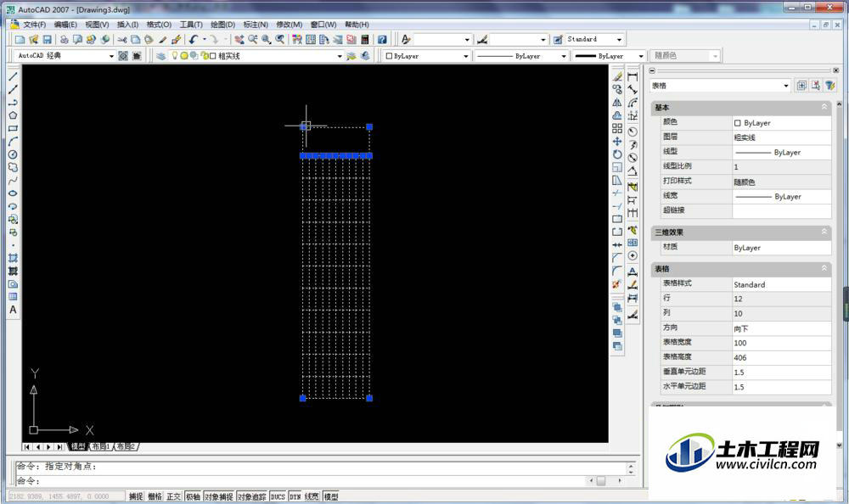Click the Undo arrow icon
This screenshot has height=504, width=849.
pyautogui.click(x=194, y=40)
